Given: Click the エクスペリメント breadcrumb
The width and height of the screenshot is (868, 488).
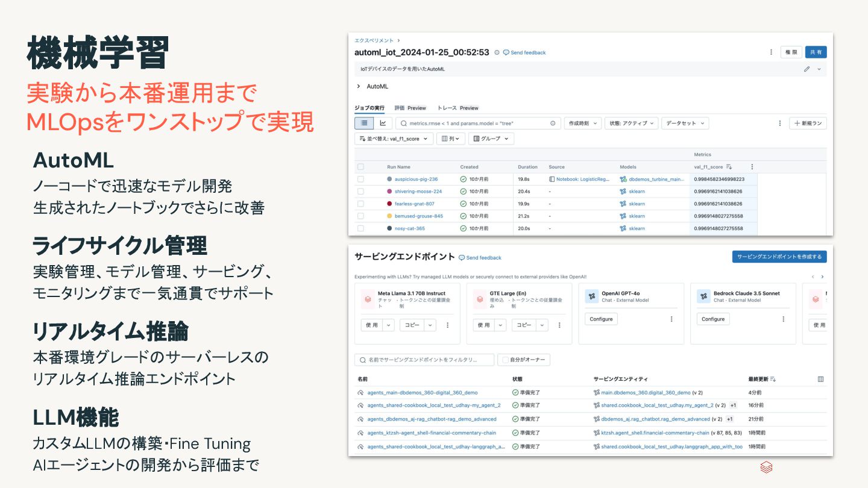Looking at the screenshot, I should pos(374,40).
